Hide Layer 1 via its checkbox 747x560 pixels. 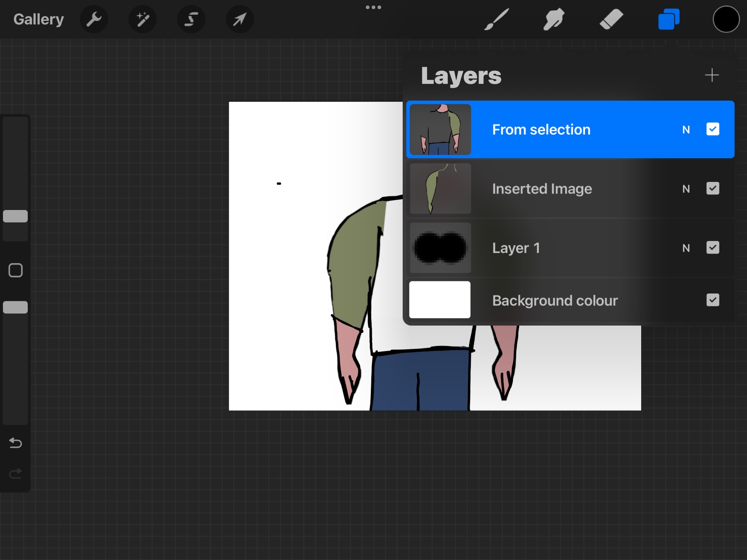pyautogui.click(x=713, y=248)
